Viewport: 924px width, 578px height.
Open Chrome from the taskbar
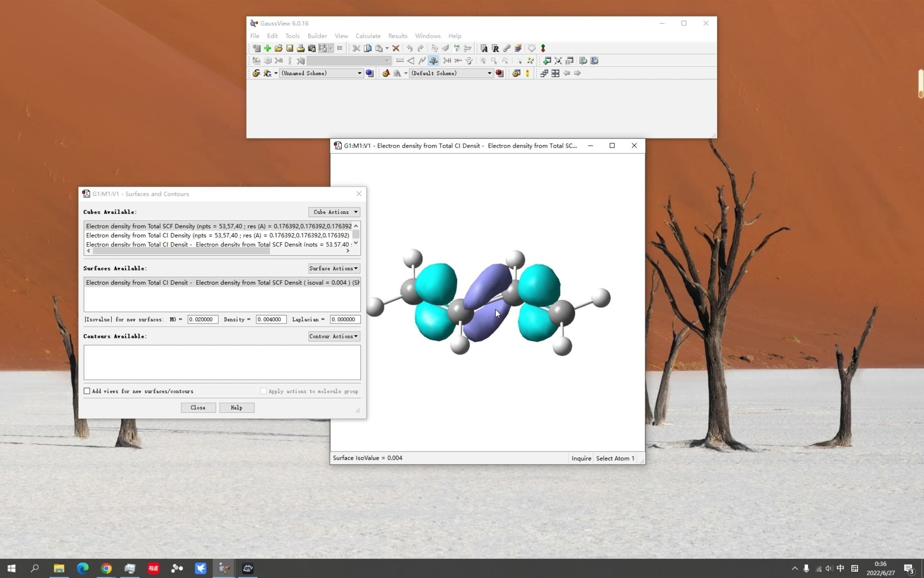106,568
